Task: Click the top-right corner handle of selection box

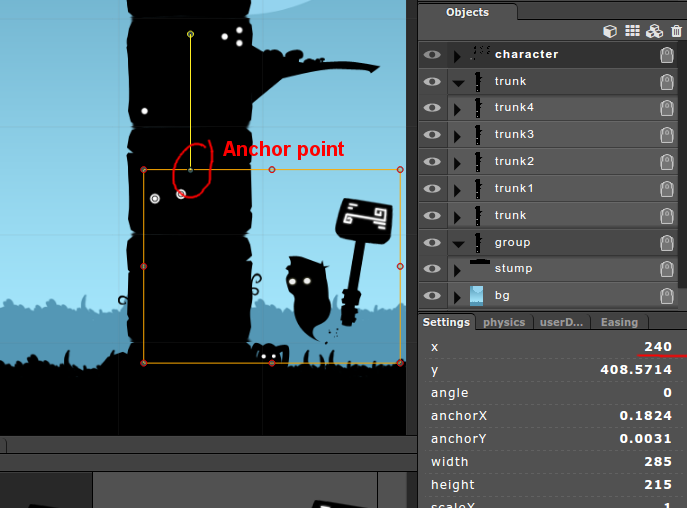Action: (x=400, y=170)
